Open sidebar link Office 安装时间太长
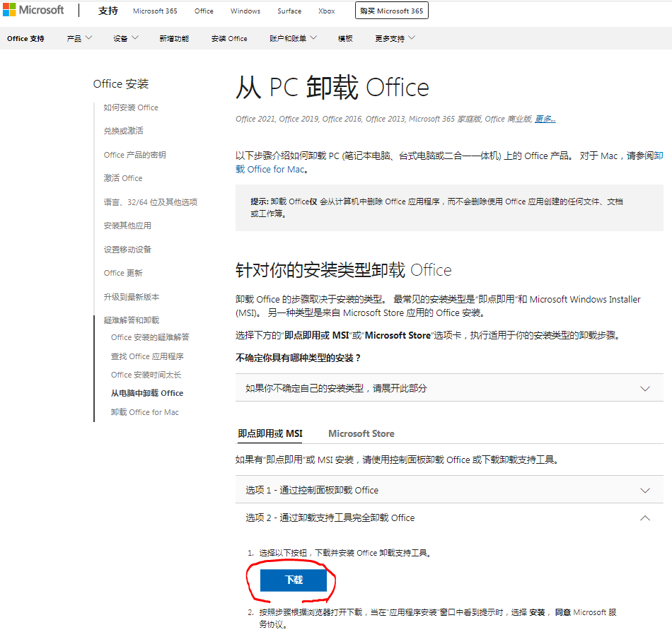Screen dimensions: 672x637 (146, 375)
